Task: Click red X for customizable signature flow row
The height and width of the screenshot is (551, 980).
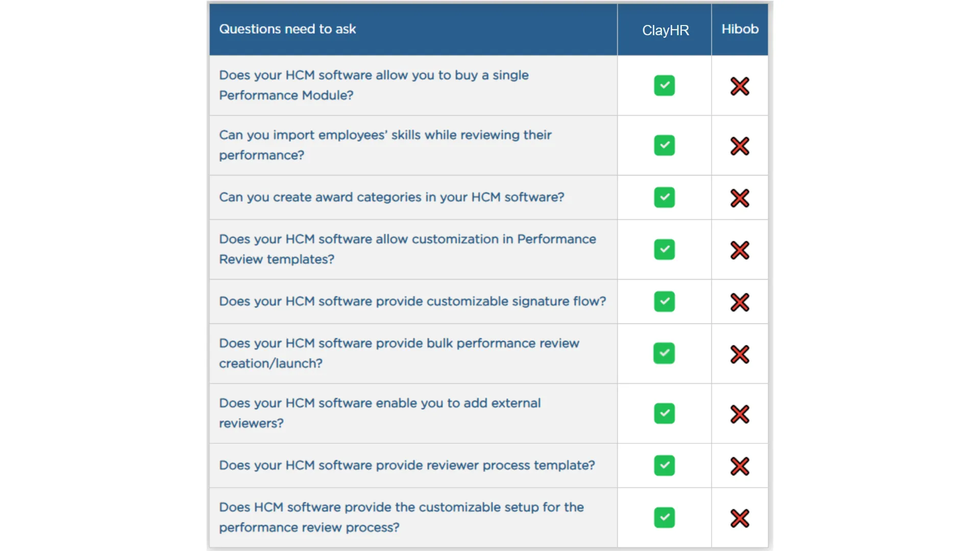Action: click(x=740, y=303)
